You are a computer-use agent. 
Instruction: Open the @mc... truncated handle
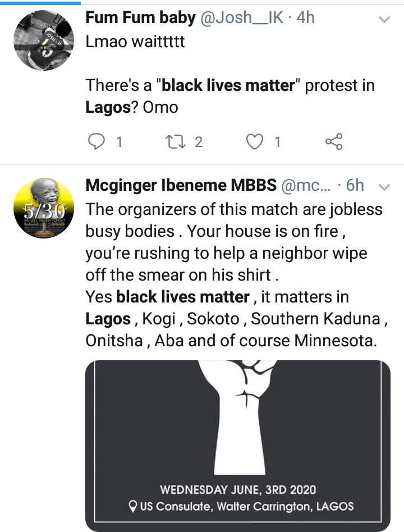pos(306,185)
